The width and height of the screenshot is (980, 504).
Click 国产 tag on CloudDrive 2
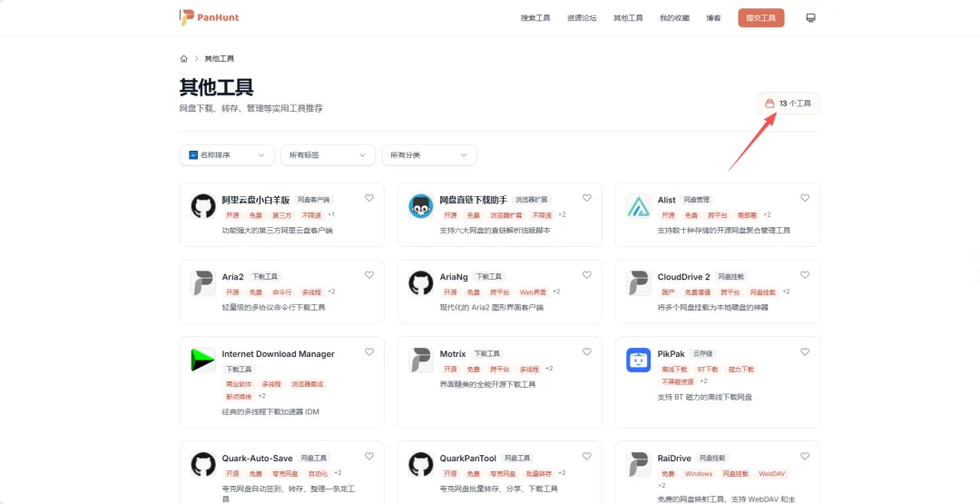[668, 292]
